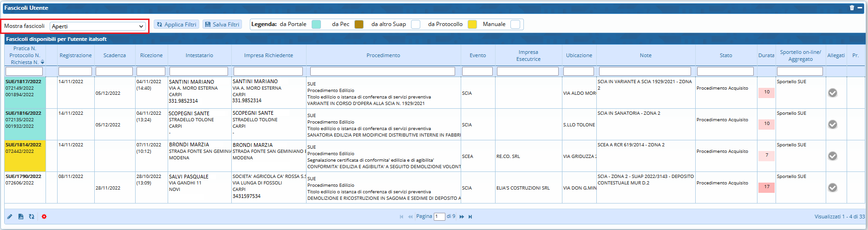Open the Mostra fascicoli dropdown
868x230 pixels.
(x=98, y=26)
